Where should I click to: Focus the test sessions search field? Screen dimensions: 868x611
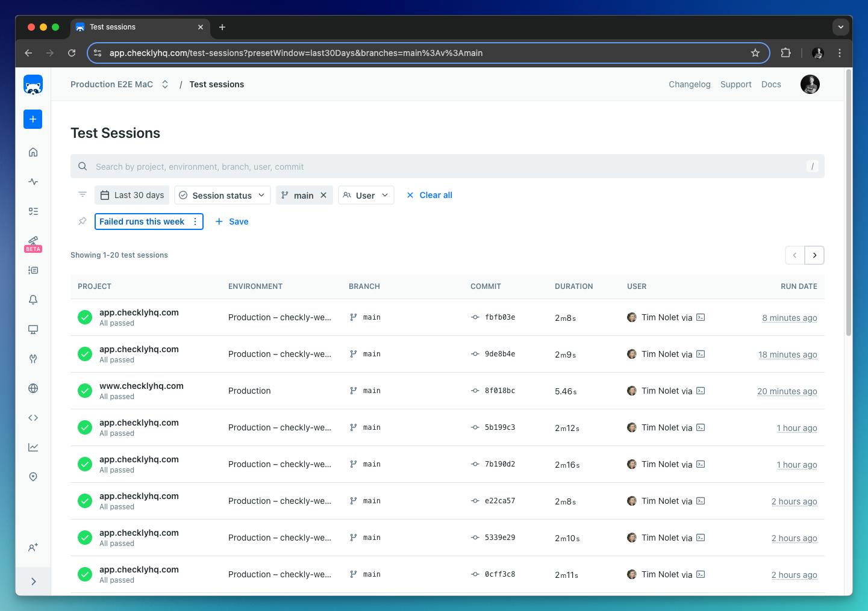point(448,166)
